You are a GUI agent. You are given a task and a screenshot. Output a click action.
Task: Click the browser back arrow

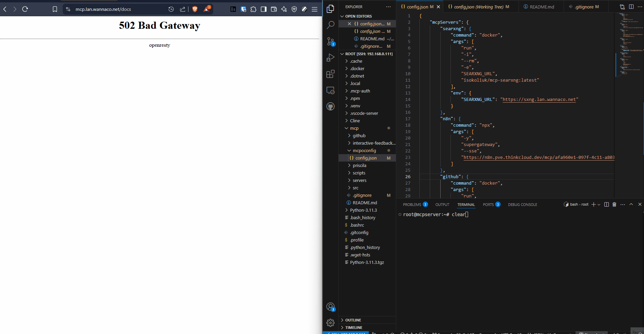[5, 9]
